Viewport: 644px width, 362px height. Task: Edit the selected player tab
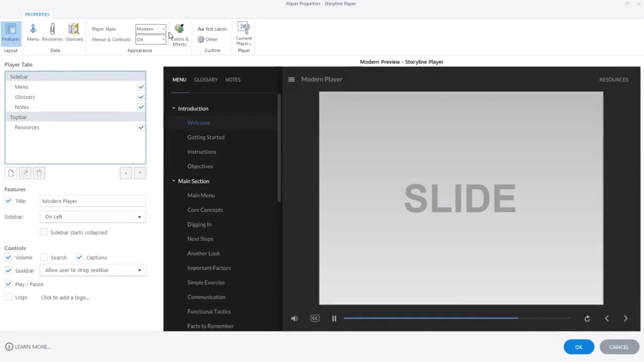point(25,173)
